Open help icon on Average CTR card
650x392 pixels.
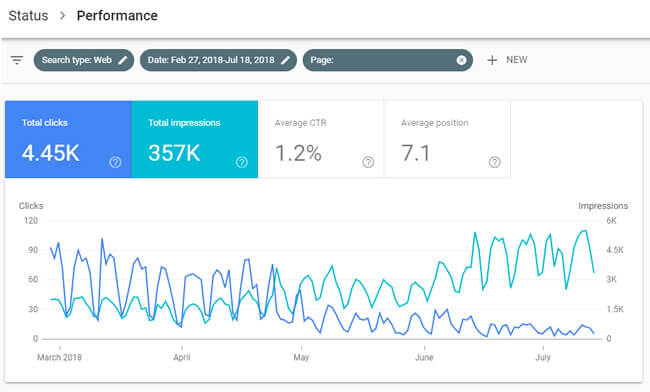click(368, 162)
